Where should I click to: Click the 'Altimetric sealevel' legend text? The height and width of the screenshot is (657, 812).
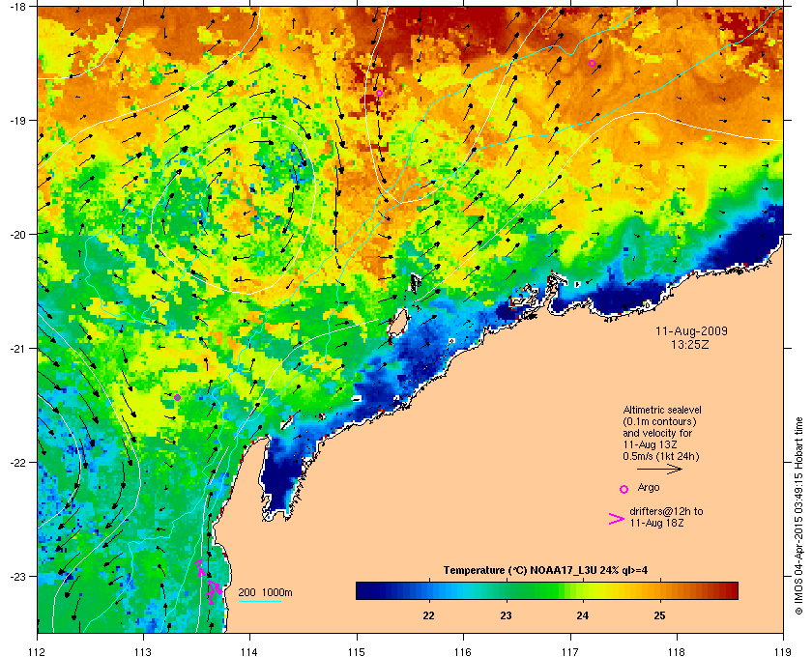pyautogui.click(x=662, y=410)
